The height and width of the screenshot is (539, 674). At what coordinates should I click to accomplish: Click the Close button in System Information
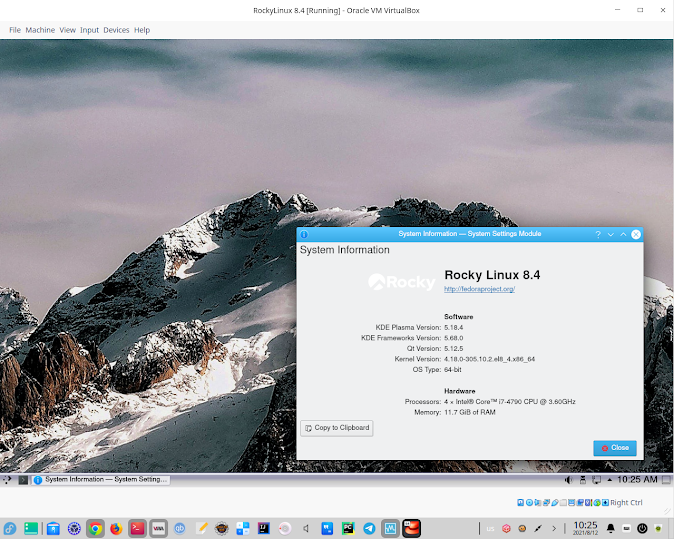pos(615,448)
